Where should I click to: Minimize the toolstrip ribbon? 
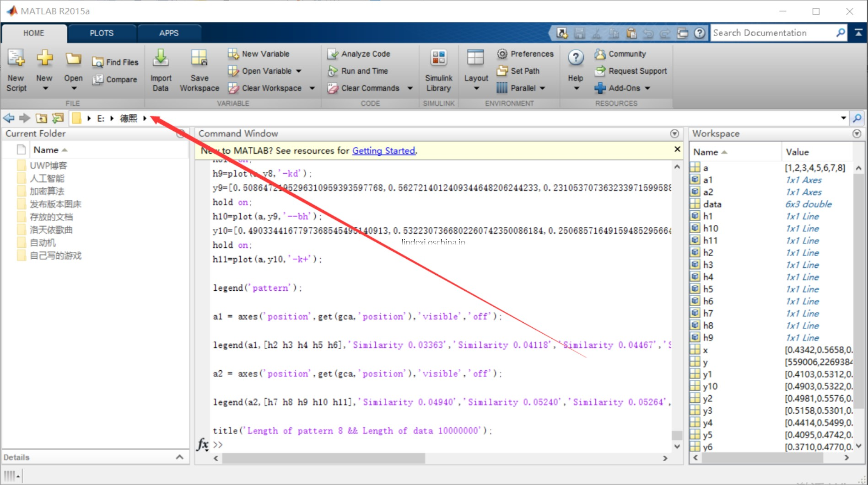(858, 33)
